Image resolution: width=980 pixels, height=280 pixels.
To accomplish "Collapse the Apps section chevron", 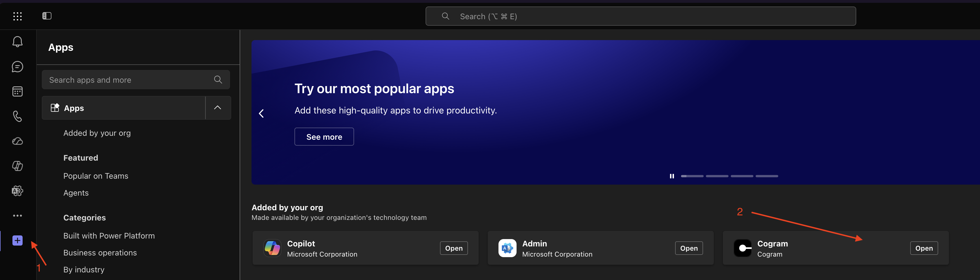I will 218,108.
